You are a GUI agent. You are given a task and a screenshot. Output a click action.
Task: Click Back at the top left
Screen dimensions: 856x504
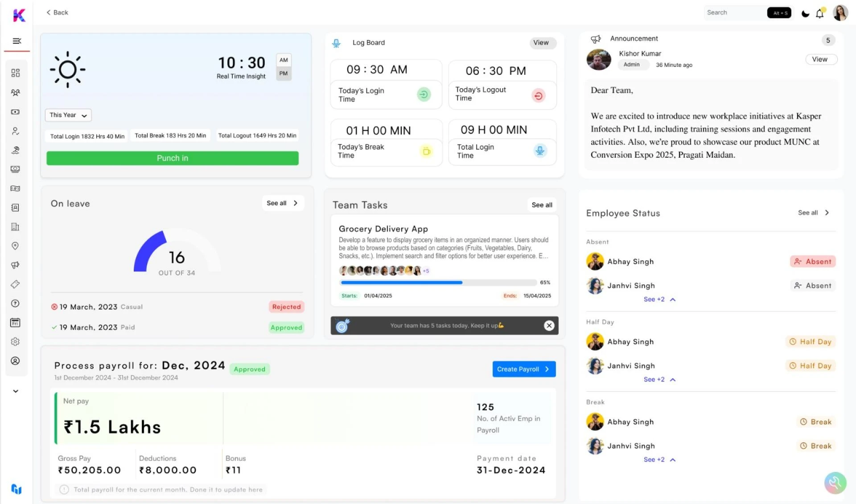(57, 12)
